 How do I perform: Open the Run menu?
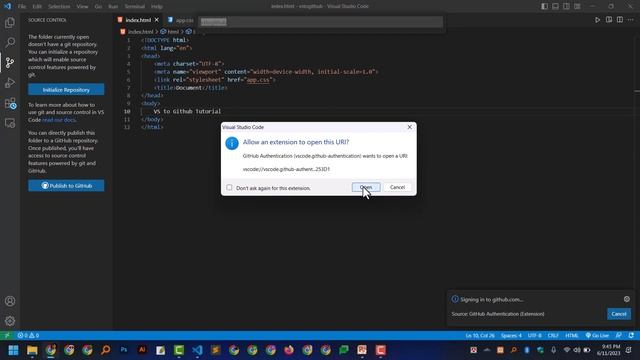(x=113, y=7)
